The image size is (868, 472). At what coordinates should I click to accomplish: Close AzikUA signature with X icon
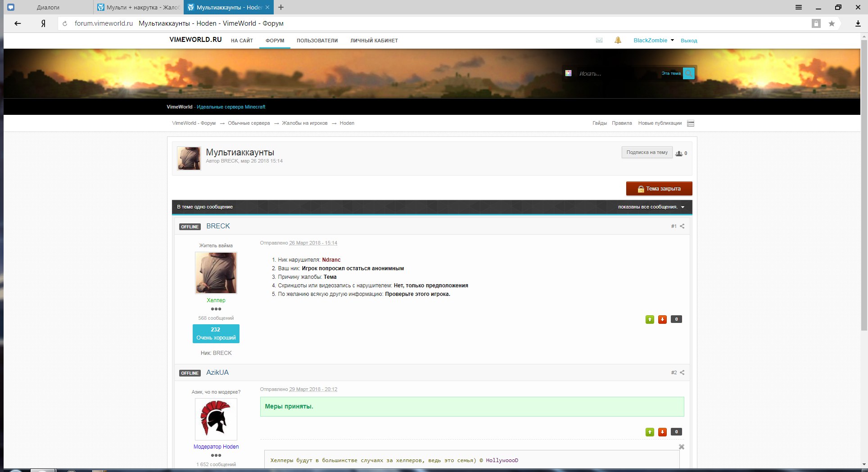681,447
